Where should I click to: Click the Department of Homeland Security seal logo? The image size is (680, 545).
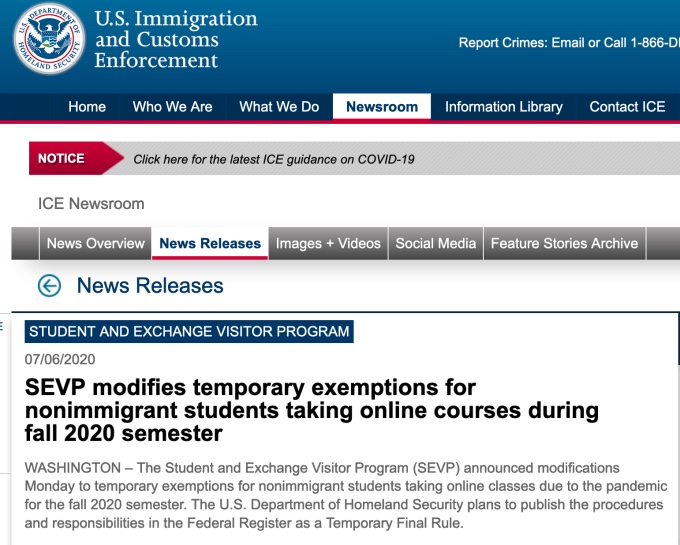pyautogui.click(x=49, y=38)
